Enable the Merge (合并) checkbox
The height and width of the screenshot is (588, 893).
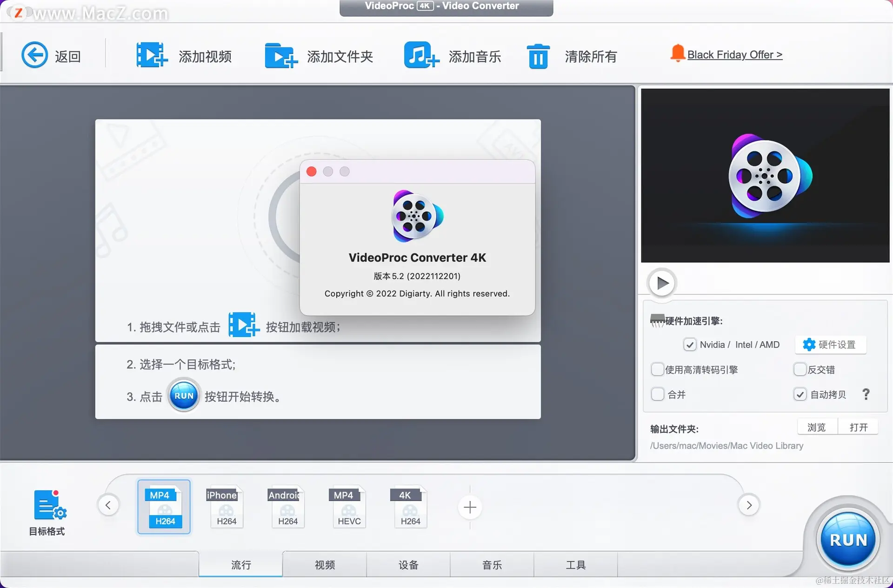coord(658,394)
